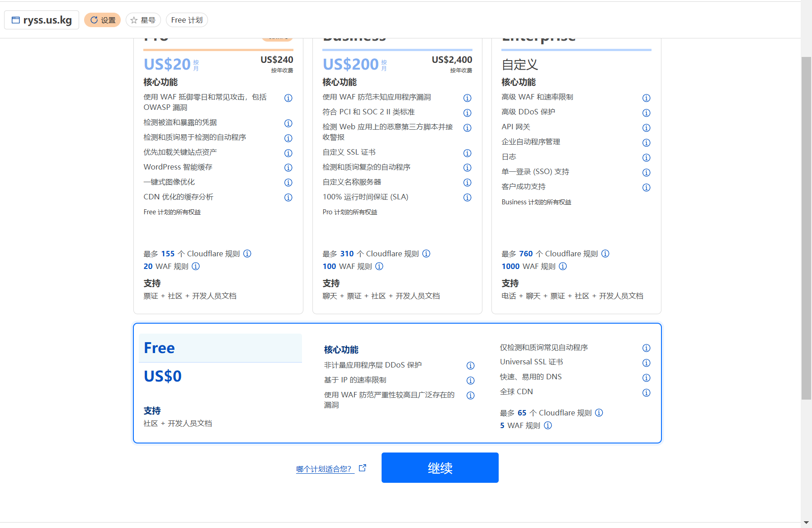Click info icon for 单一登录 (SSO) 支持
This screenshot has width=812, height=528.
[x=646, y=172]
